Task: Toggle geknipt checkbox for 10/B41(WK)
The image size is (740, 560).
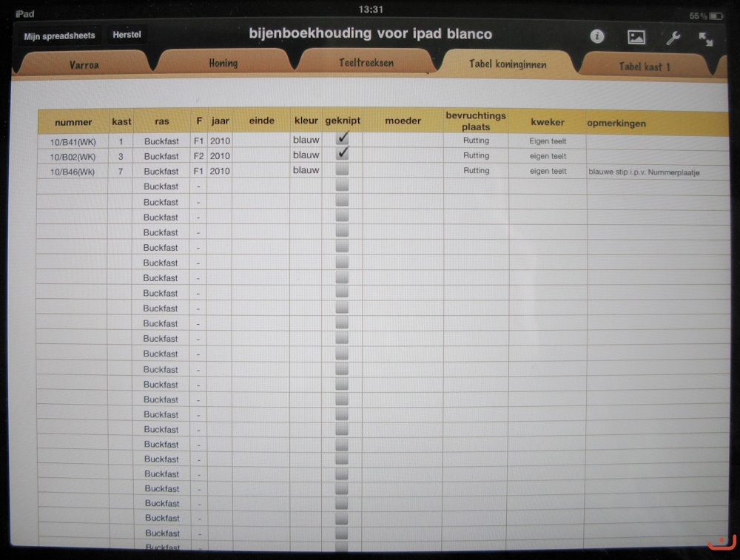Action: pos(343,138)
